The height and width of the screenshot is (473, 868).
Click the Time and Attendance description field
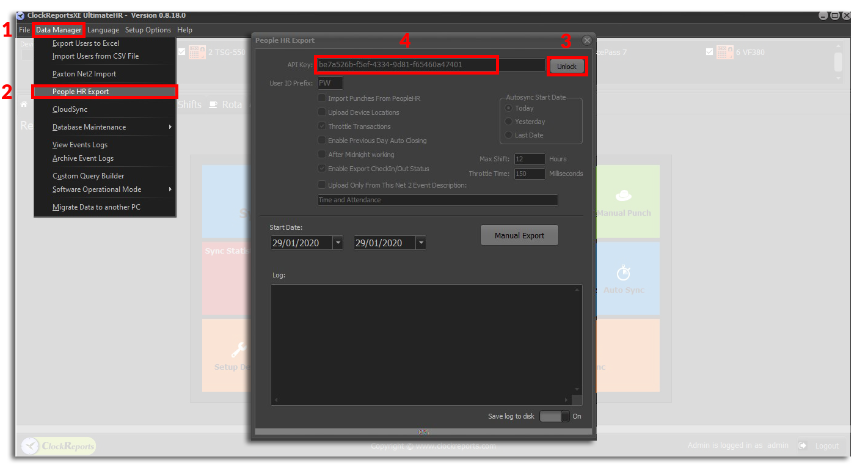click(x=437, y=200)
